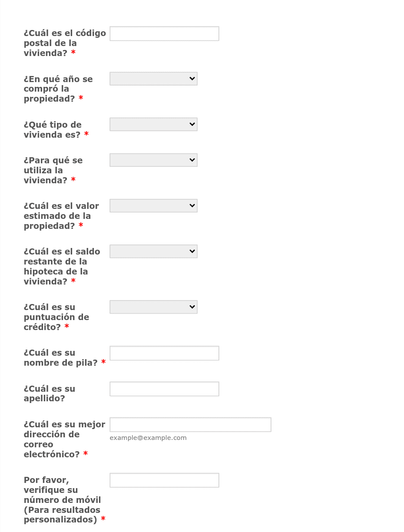Image resolution: width=404 pixels, height=532 pixels.
Task: Click the '¿Qué tipo de vivienda es?' label
Action: click(56, 129)
